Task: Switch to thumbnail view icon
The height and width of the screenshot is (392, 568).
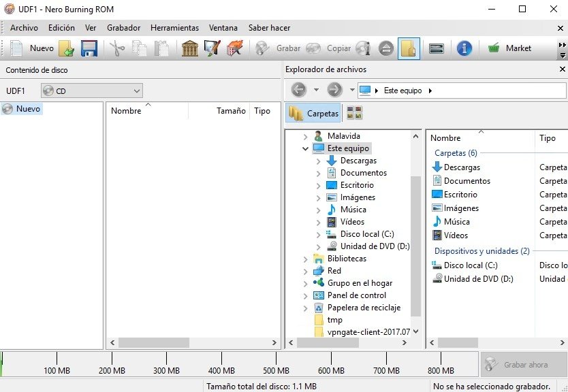Action: point(354,113)
